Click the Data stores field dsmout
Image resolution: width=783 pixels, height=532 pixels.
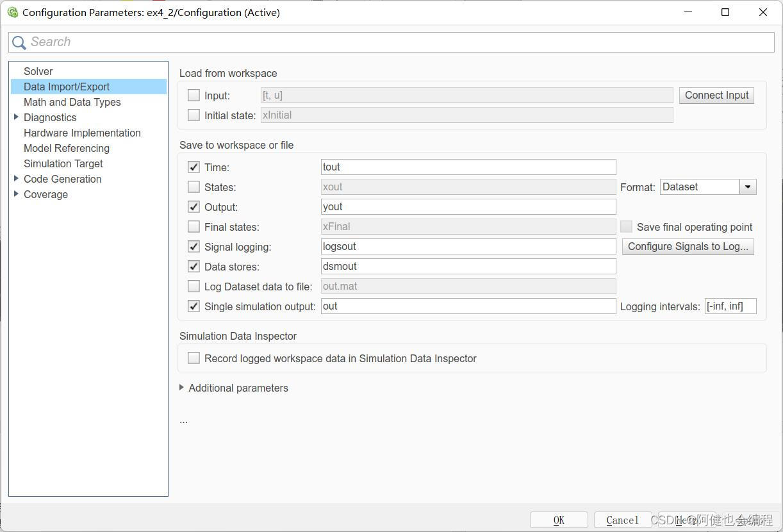click(x=468, y=266)
